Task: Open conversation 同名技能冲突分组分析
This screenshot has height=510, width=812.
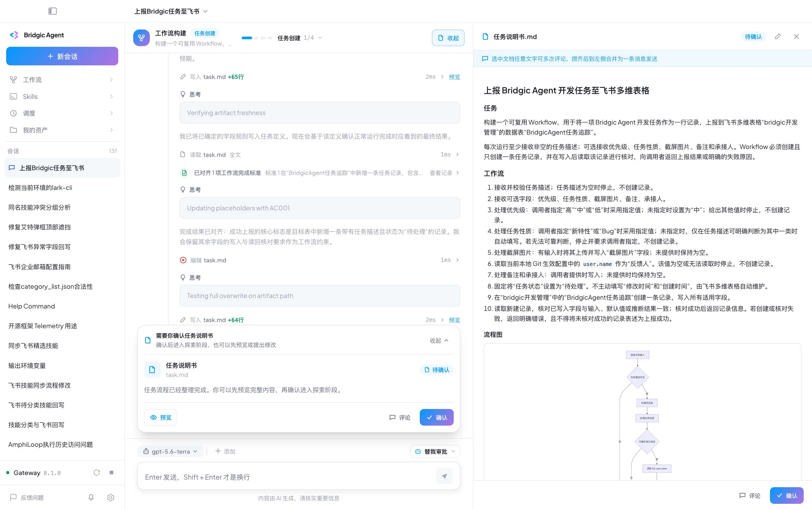Action: (x=62, y=207)
